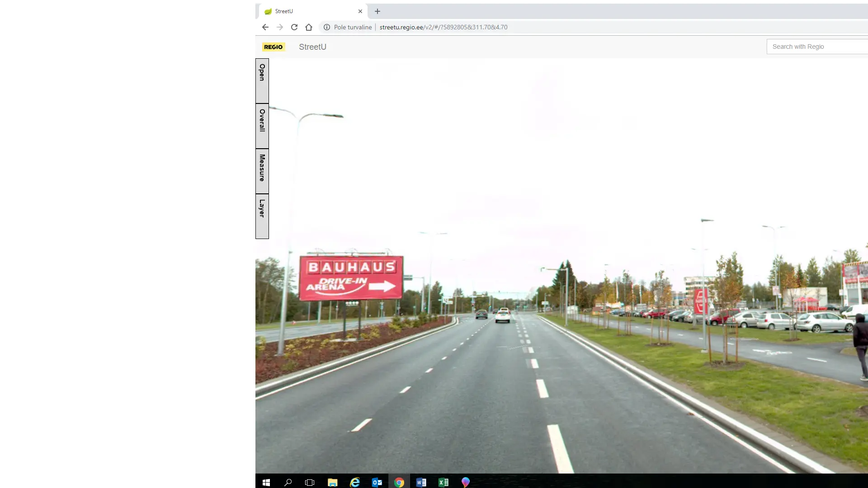Click the REGIO logo

pyautogui.click(x=274, y=47)
